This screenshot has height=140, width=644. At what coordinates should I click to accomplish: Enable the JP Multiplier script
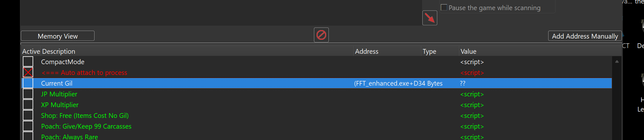pos(28,94)
